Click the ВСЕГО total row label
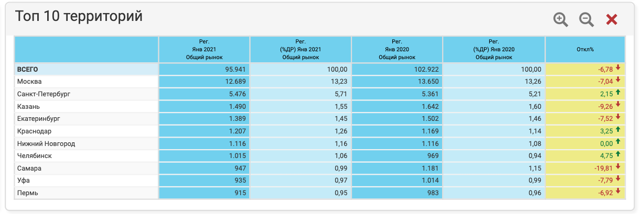 click(28, 69)
